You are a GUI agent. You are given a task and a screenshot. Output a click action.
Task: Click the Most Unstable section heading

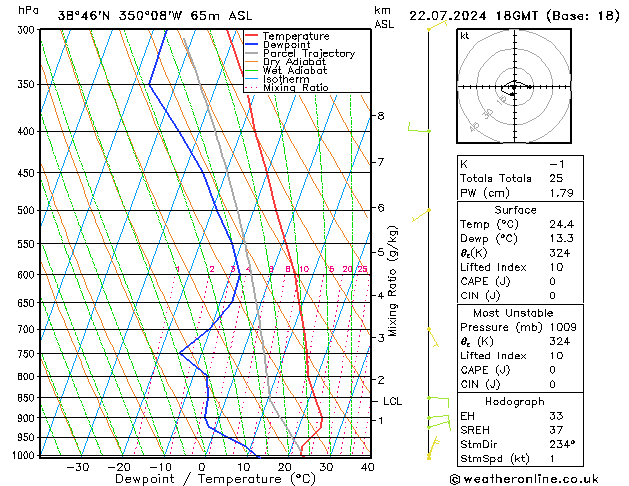click(513, 313)
